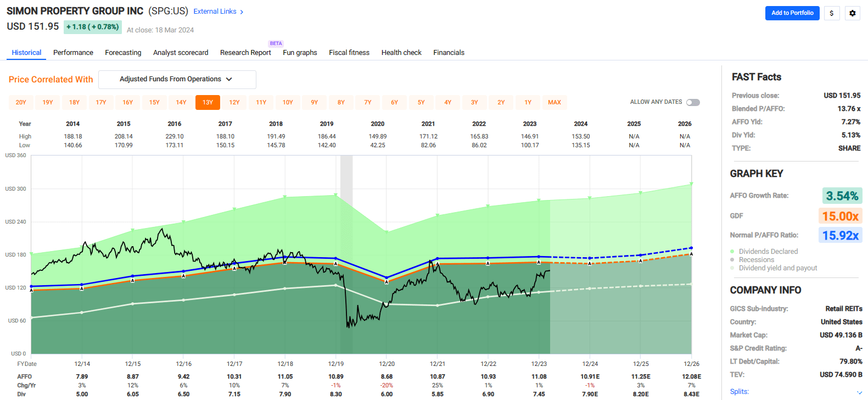868x400 pixels.
Task: Click the orange GDF 15.00x swatch
Action: 840,216
